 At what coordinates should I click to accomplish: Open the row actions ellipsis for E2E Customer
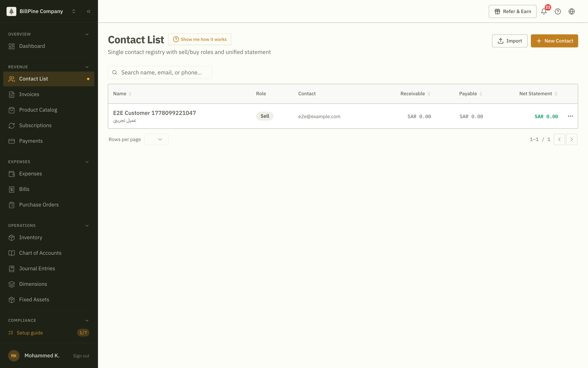(570, 116)
